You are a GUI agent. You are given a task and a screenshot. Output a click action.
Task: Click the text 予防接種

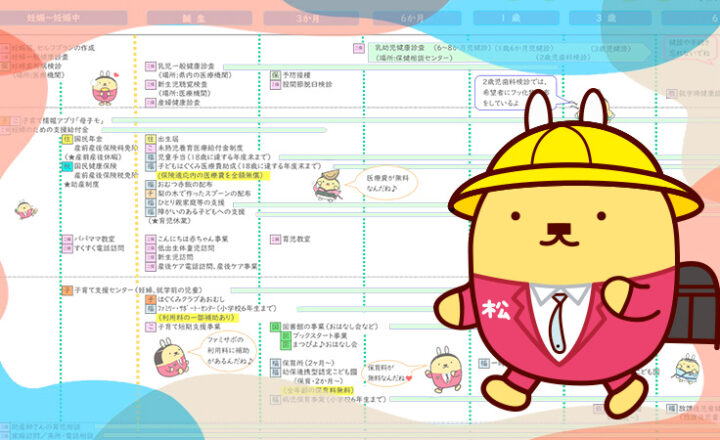[296, 75]
